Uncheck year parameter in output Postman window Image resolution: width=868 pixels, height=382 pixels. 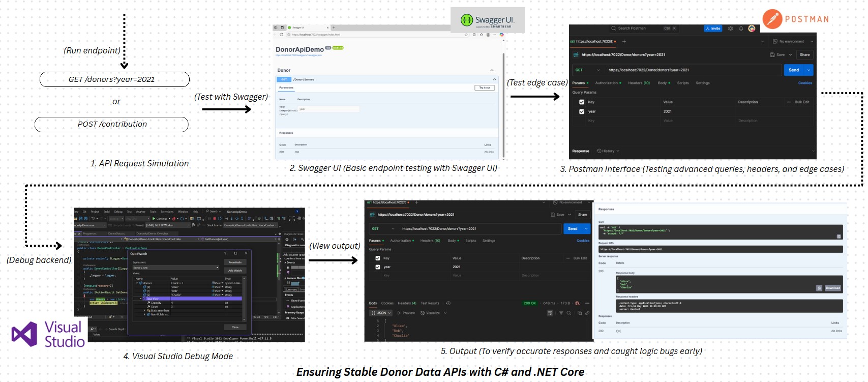pyautogui.click(x=378, y=267)
